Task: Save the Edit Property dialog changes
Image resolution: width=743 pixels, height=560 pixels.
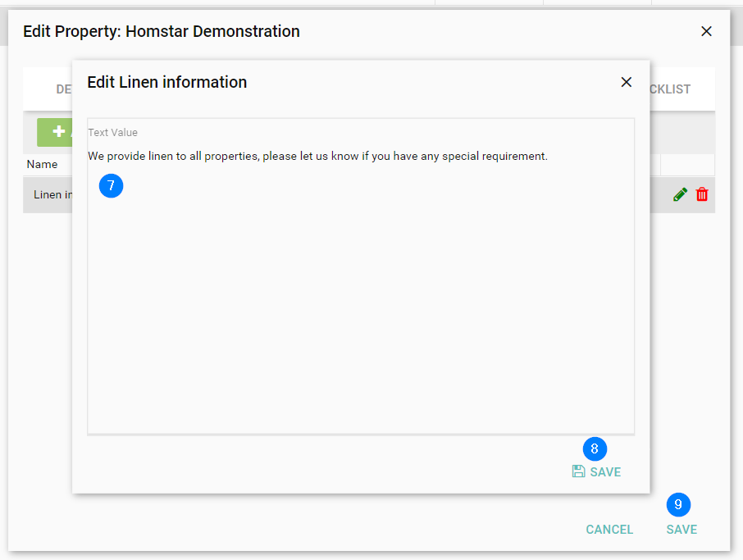Action: 681,530
